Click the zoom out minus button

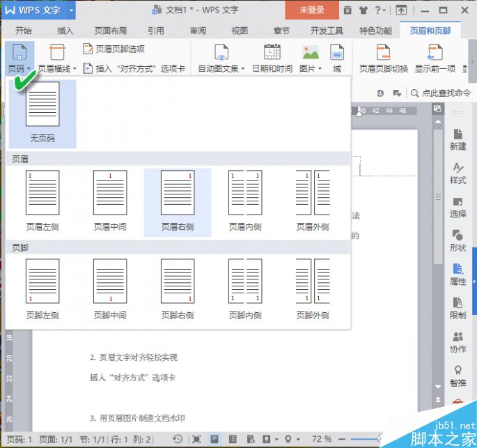pos(342,439)
